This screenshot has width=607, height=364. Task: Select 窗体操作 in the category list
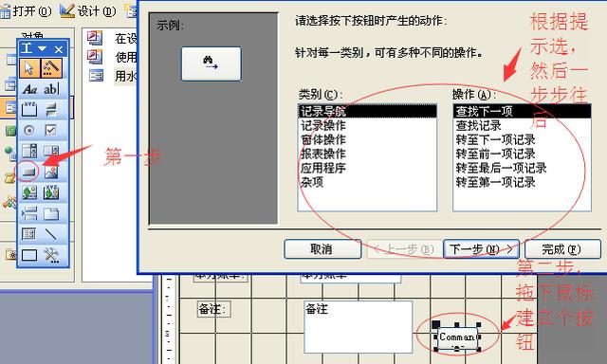(x=367, y=139)
